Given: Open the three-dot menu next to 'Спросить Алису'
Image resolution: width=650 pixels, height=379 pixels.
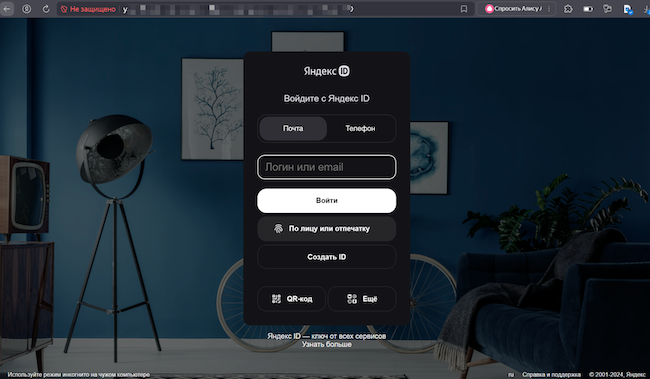Looking at the screenshot, I should pos(549,9).
